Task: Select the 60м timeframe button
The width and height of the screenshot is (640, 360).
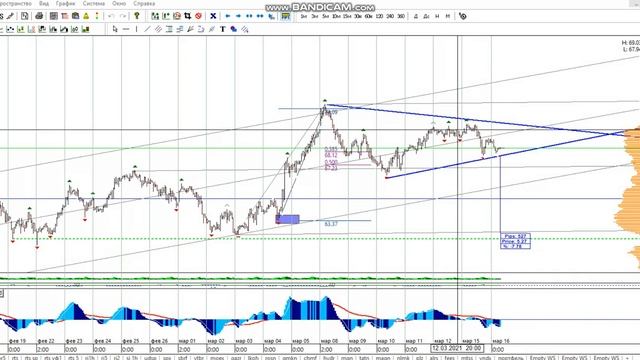Action: coord(369,16)
